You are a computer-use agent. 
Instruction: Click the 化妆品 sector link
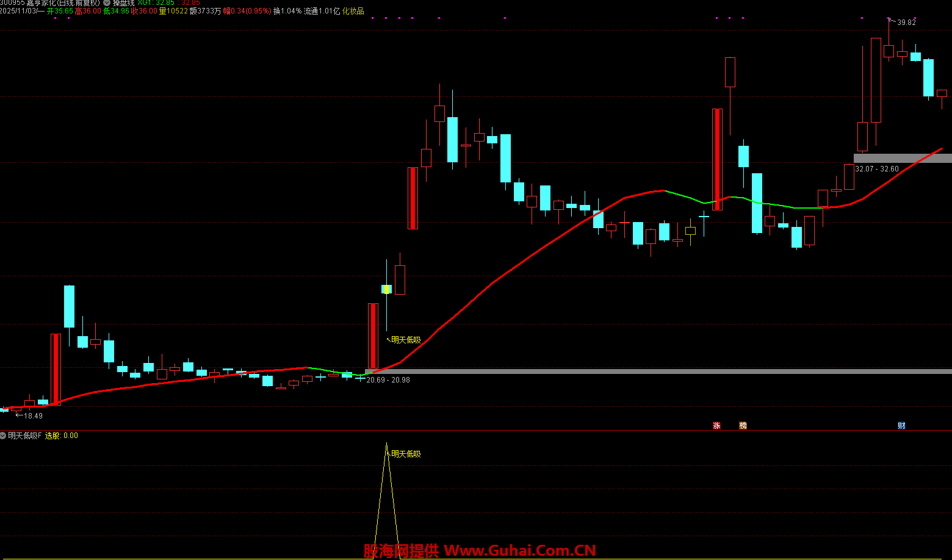(x=353, y=11)
